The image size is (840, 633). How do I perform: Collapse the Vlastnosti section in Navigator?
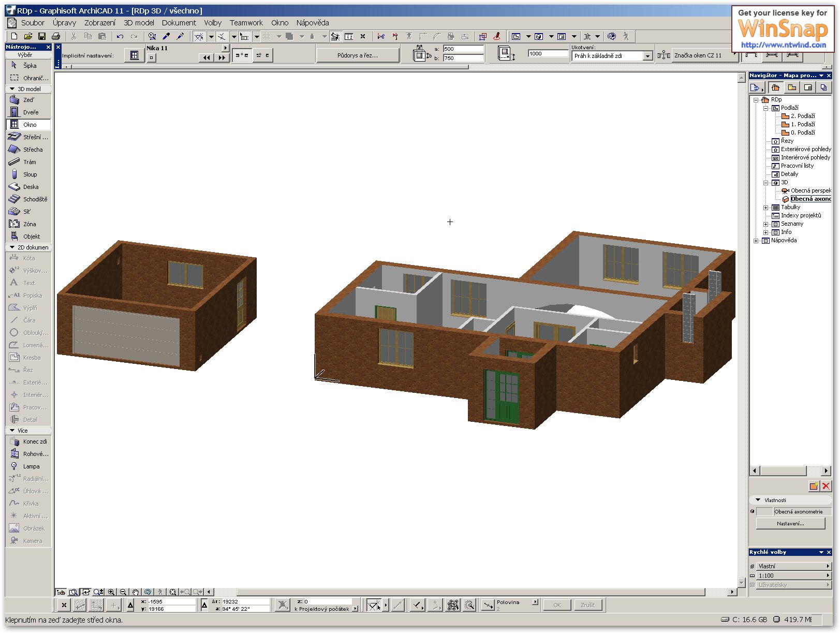tap(758, 500)
